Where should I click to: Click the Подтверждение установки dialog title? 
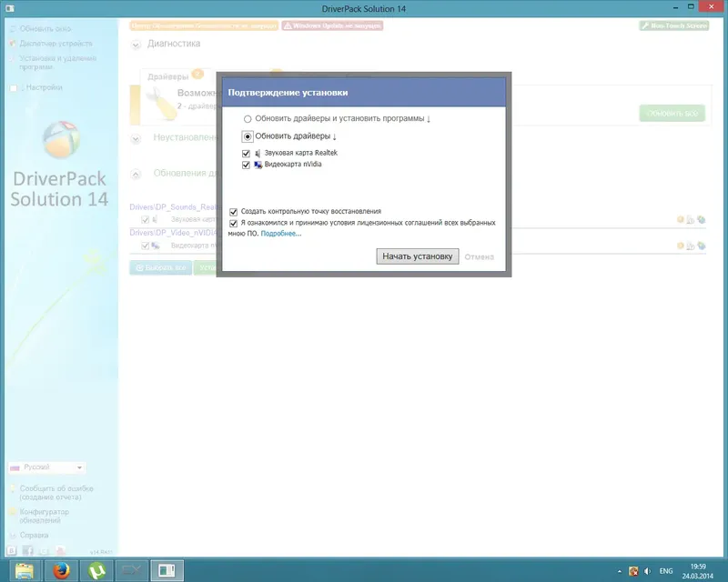(x=288, y=93)
